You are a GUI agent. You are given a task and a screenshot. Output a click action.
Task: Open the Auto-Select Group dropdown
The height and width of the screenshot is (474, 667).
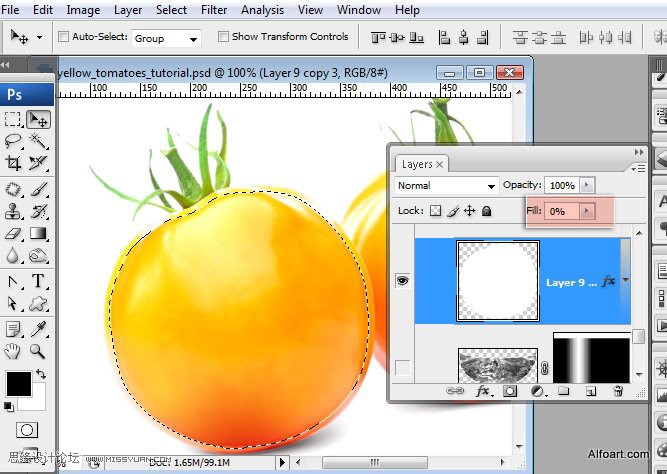[166, 38]
